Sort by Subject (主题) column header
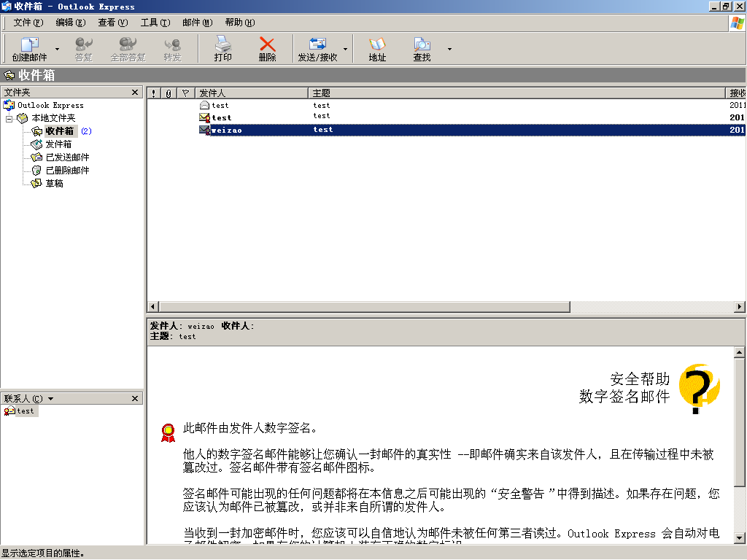This screenshot has height=560, width=747. click(516, 93)
